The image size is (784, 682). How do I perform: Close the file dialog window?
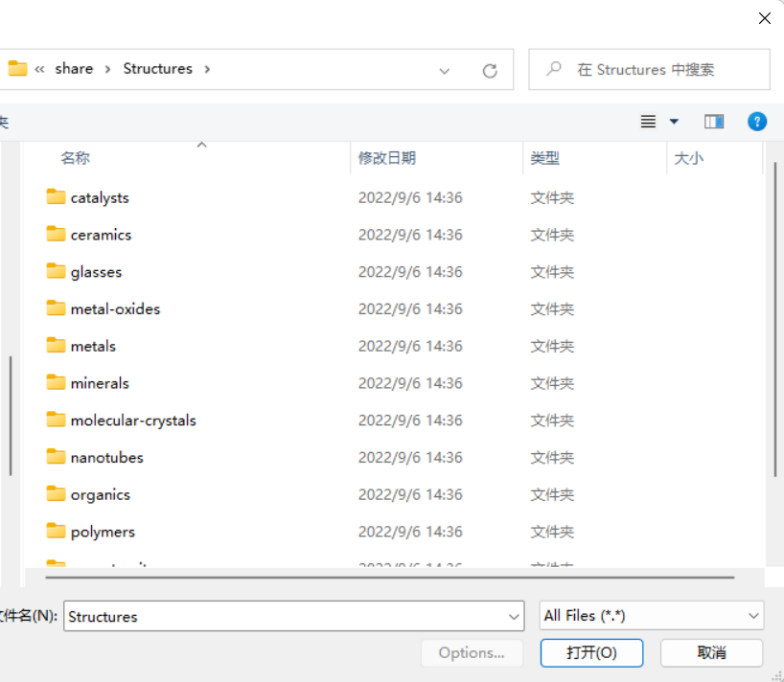click(x=764, y=18)
